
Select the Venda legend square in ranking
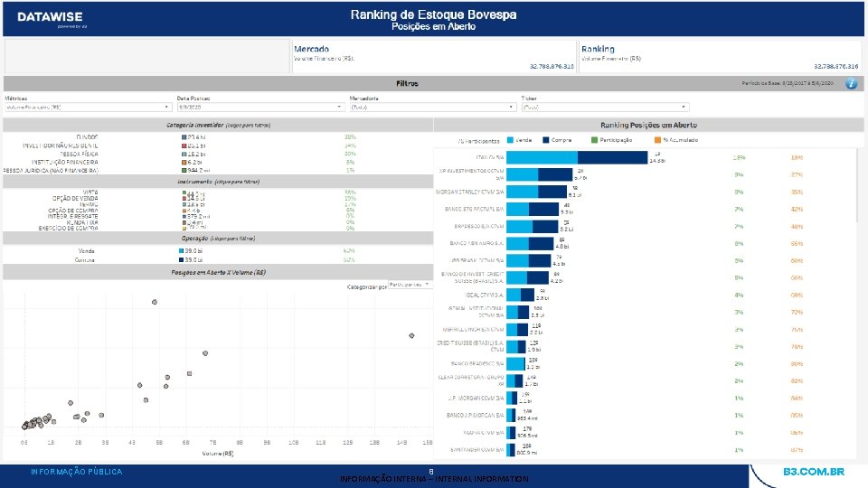(x=510, y=141)
